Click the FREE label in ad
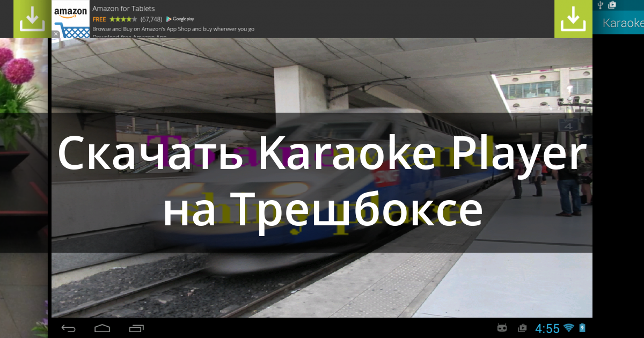Screen dimensions: 644x338 click(99, 19)
